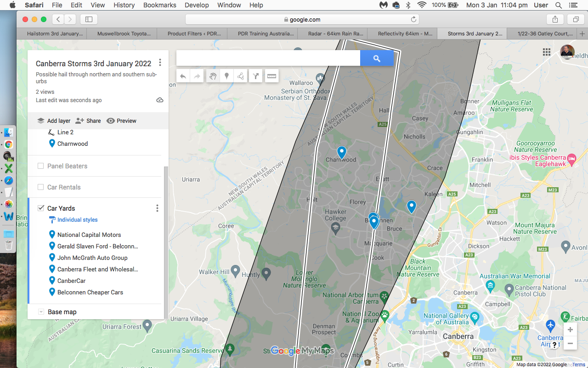Open the Google account avatar
Screen dimensions: 588x368
click(567, 52)
